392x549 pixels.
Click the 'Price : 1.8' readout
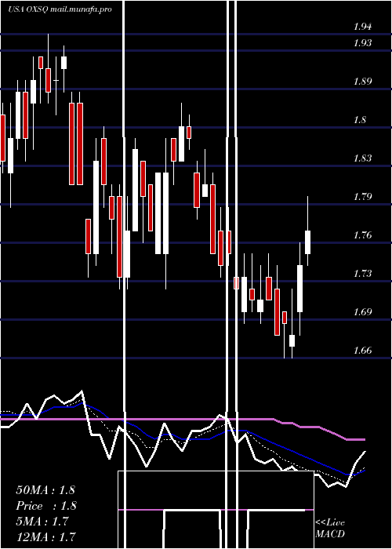[46, 506]
